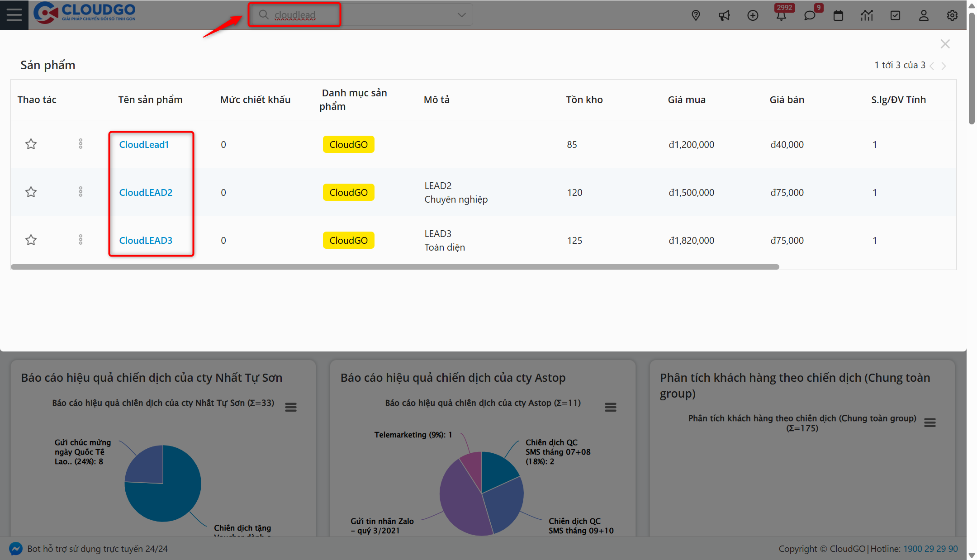Open Astop campaign chart hamburger menu
This screenshot has width=977, height=560.
(611, 407)
